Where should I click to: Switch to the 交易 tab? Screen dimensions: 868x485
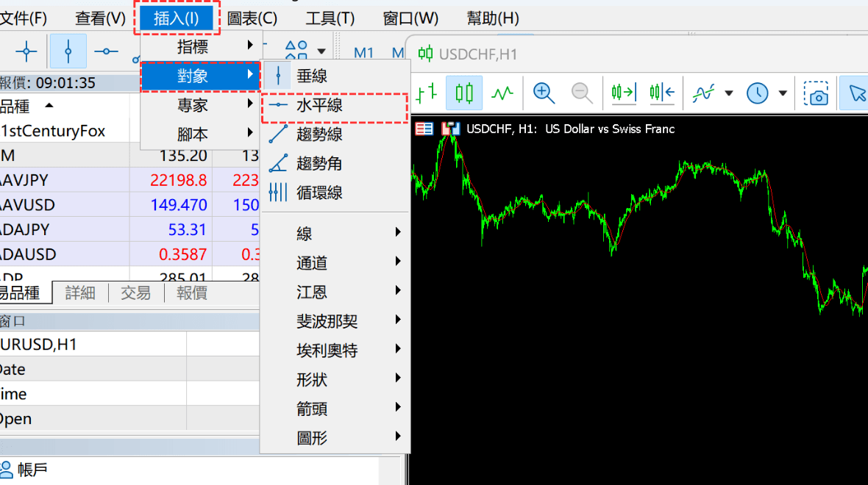click(x=136, y=292)
